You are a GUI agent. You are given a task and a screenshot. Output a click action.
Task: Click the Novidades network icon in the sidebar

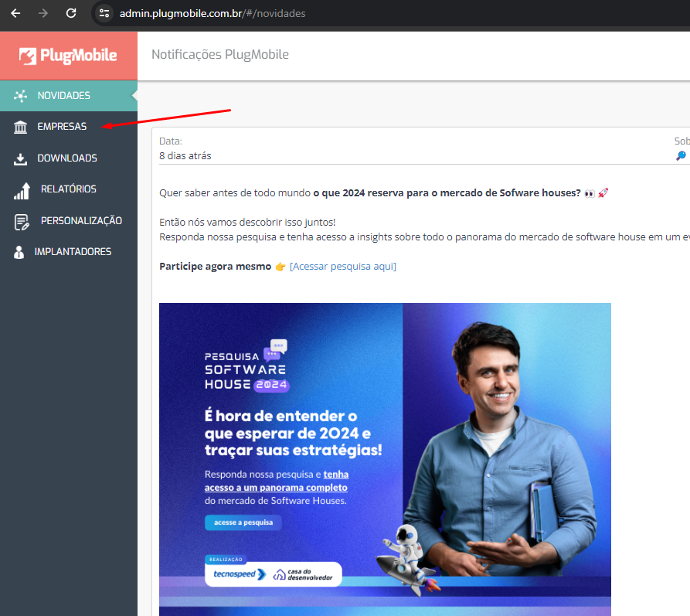tap(20, 96)
